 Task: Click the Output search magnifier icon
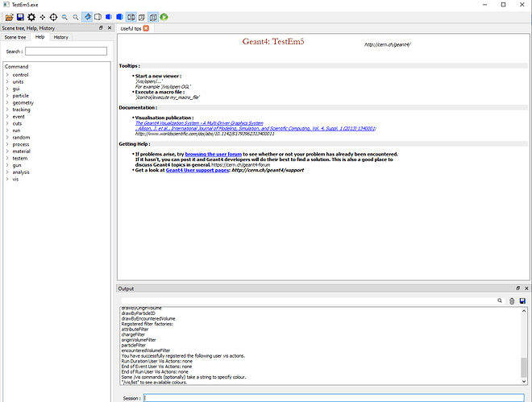tap(500, 300)
